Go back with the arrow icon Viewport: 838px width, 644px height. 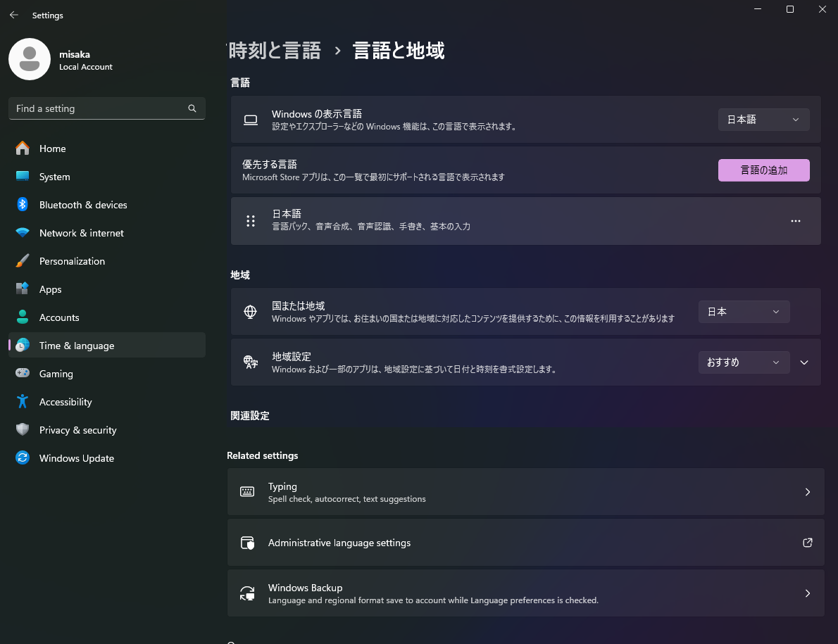click(x=14, y=15)
